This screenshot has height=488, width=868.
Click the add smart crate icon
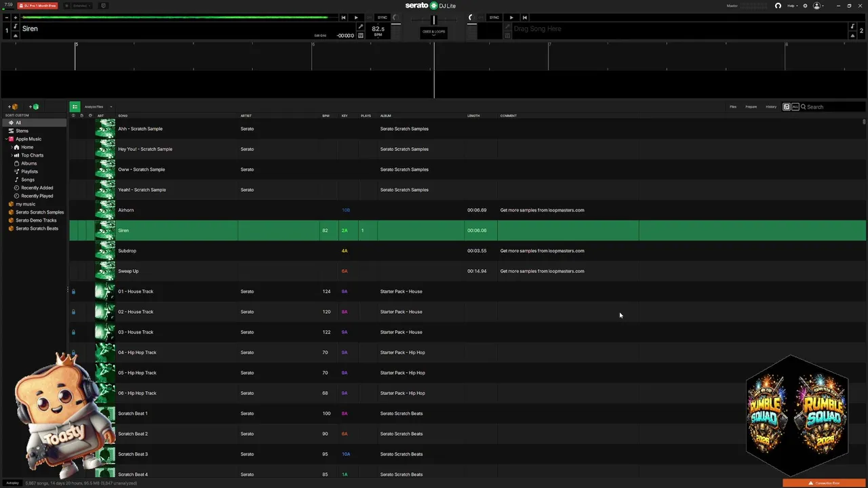coord(34,106)
